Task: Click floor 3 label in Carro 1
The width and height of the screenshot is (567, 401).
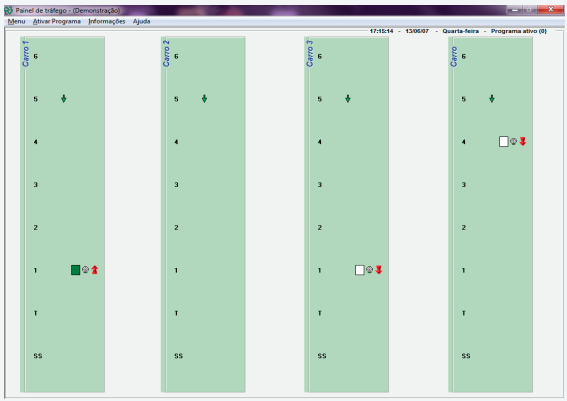Action: [x=35, y=184]
